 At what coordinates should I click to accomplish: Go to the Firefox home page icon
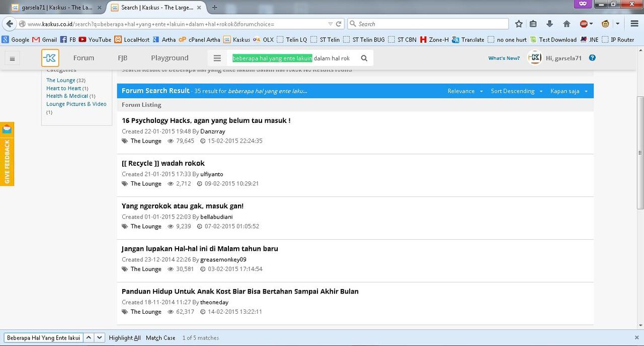(x=567, y=24)
